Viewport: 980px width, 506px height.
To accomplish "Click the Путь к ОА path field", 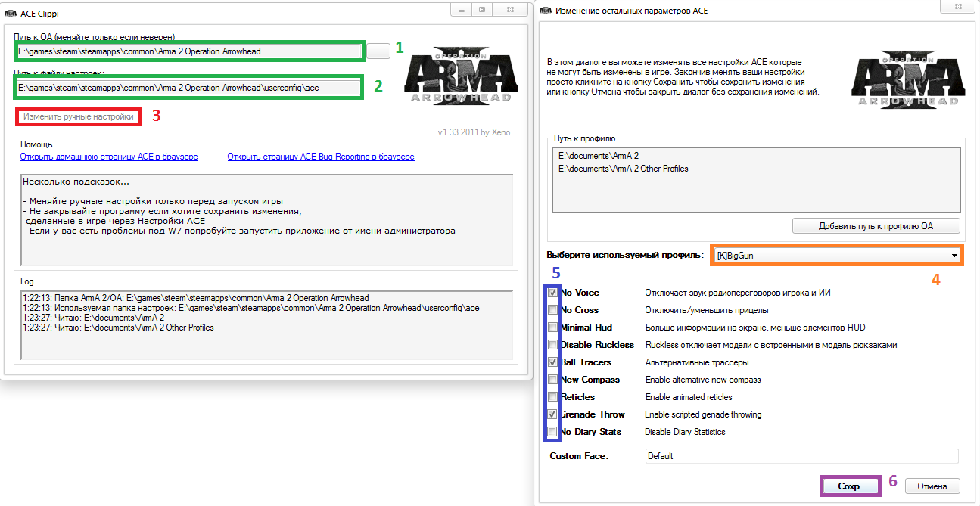I will tap(191, 51).
